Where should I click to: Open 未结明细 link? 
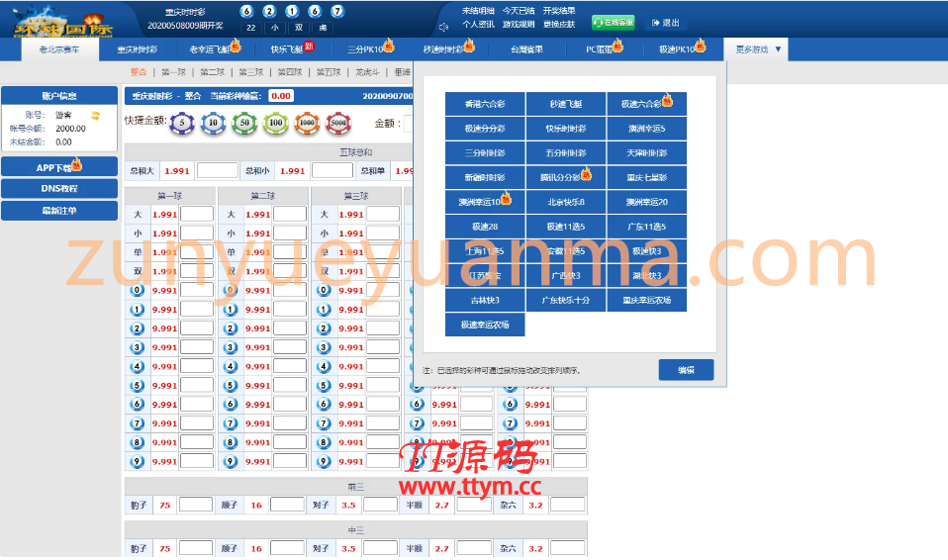478,11
